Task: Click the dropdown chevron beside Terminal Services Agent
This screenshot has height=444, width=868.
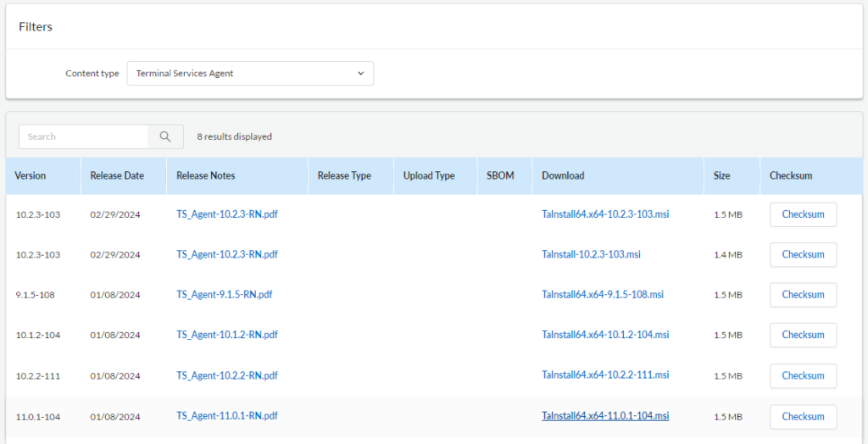Action: 361,73
